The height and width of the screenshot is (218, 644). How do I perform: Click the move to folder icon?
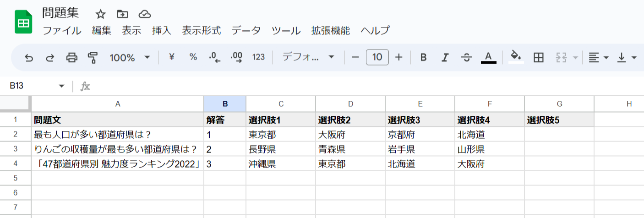(x=122, y=14)
